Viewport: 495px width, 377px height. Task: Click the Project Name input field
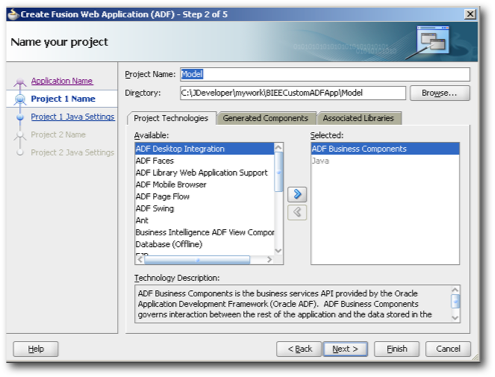(325, 74)
